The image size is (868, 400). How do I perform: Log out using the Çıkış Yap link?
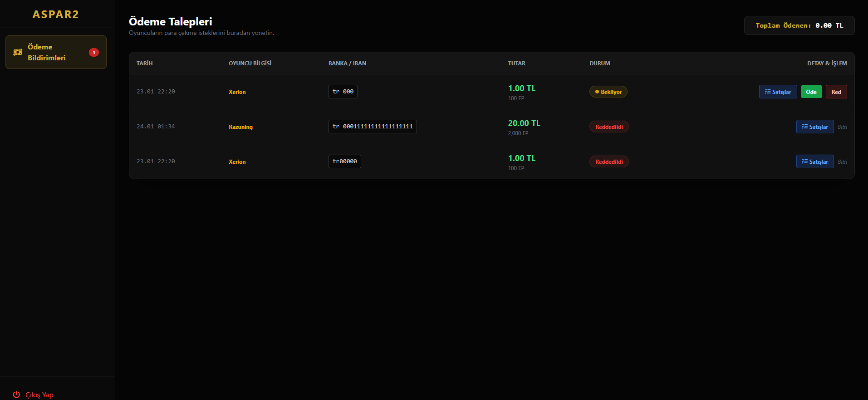39,395
